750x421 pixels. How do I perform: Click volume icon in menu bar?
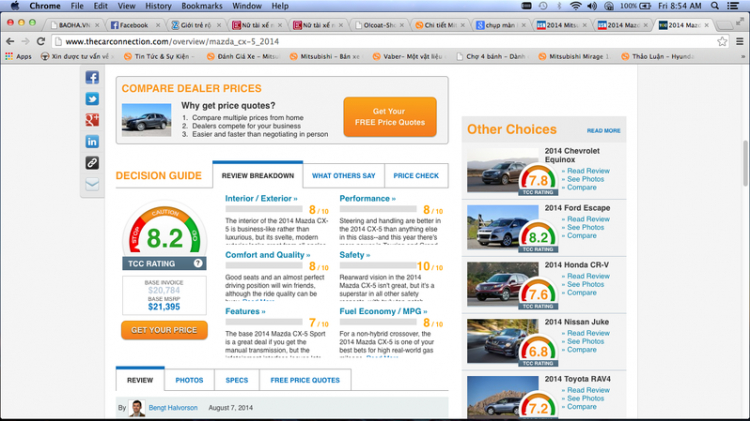(592, 6)
